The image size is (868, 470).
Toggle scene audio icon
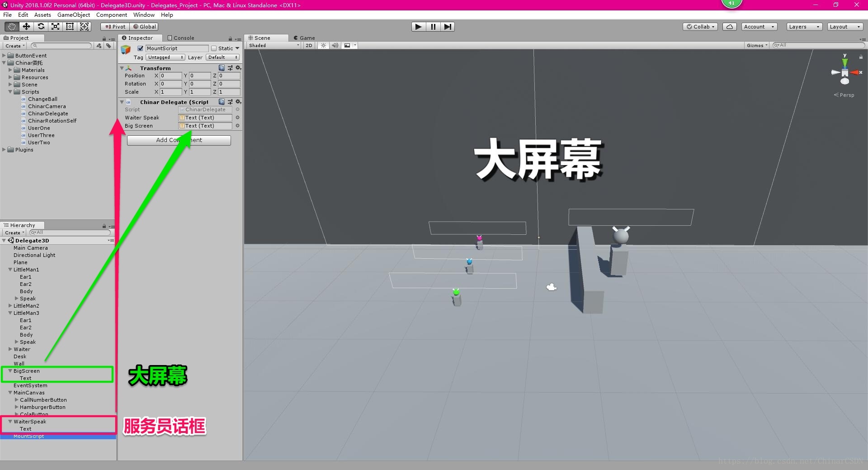[x=335, y=45]
